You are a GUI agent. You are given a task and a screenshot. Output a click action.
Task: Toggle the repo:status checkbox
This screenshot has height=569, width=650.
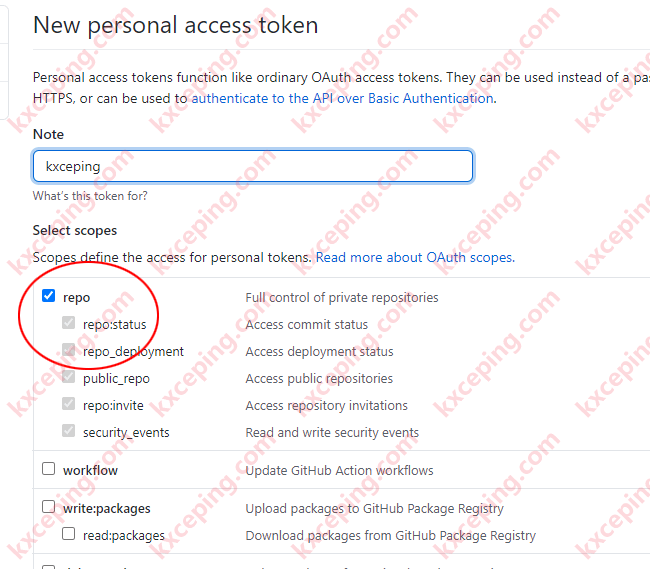pyautogui.click(x=68, y=323)
